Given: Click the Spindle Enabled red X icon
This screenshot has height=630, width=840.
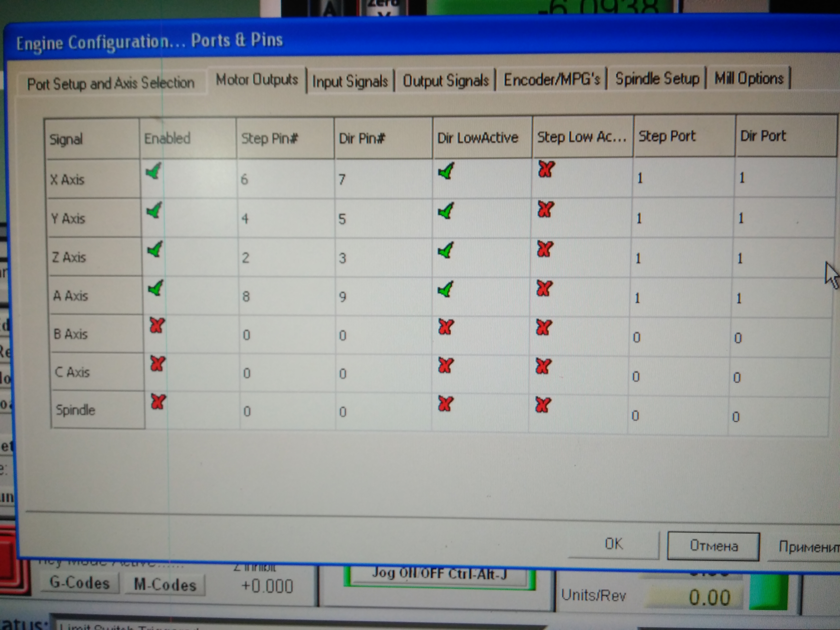Looking at the screenshot, I should [x=158, y=402].
